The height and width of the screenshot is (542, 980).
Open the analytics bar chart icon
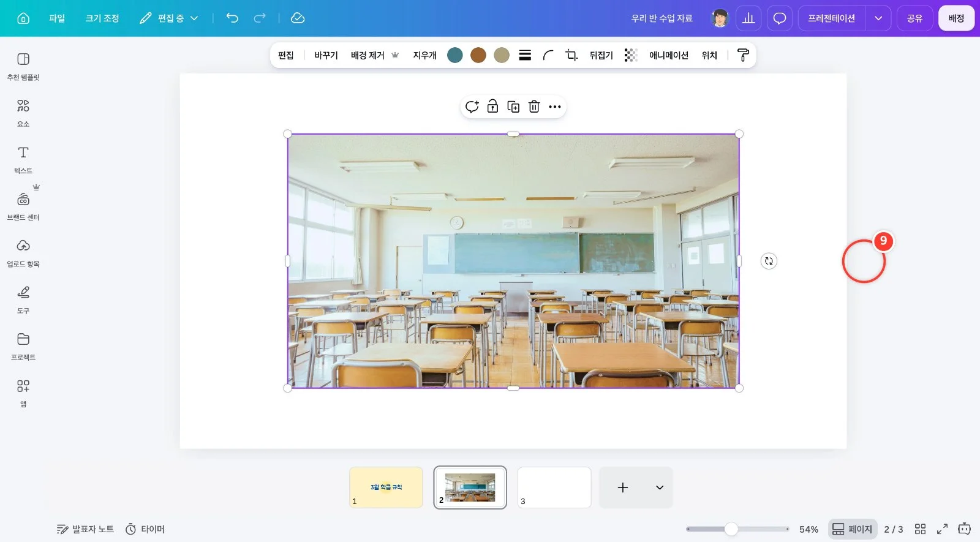click(748, 18)
